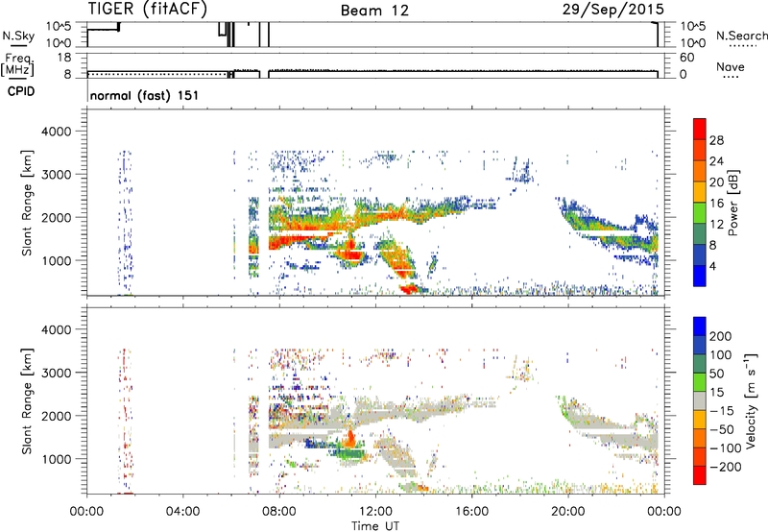Click the '200' tick on Velocity colorbar
Image resolution: width=768 pixels, height=532 pixels.
pyautogui.click(x=721, y=336)
